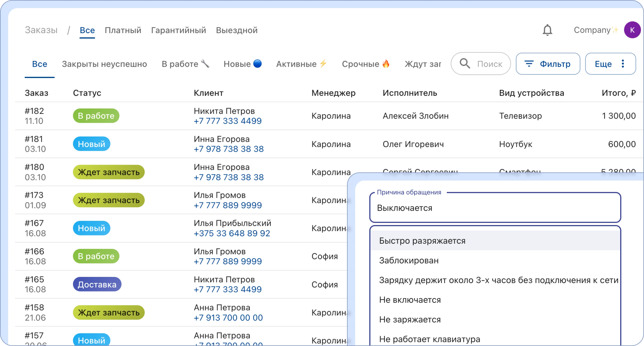Choose Не заряжается from the dropdown

pyautogui.click(x=495, y=320)
